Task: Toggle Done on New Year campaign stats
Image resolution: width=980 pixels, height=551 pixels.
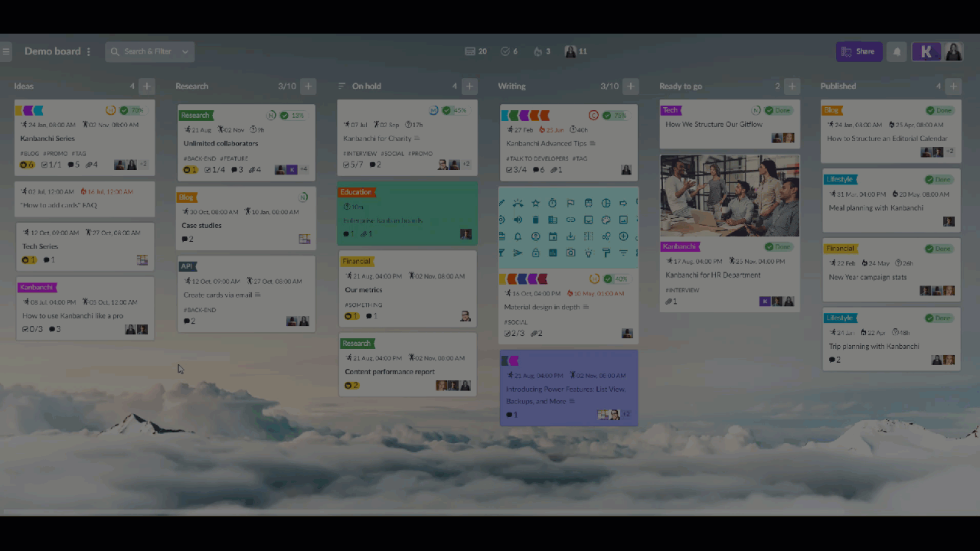Action: point(939,249)
